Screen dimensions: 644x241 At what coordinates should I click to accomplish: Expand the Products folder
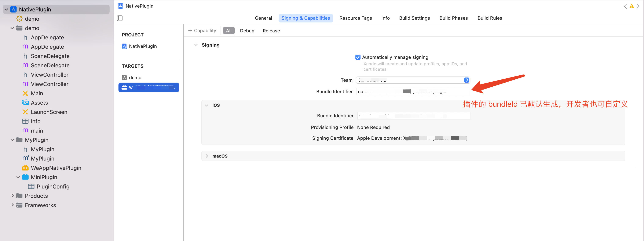click(x=12, y=196)
